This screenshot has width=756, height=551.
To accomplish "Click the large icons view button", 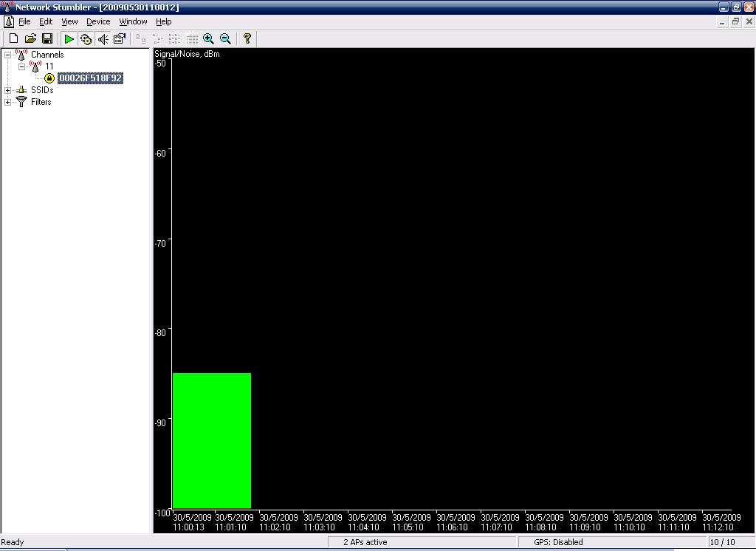I will point(141,38).
